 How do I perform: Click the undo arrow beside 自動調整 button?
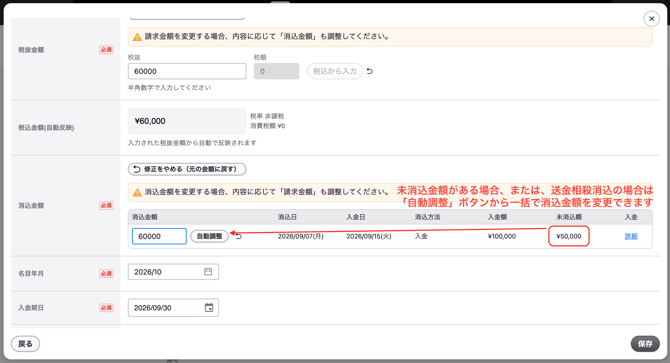click(x=238, y=236)
